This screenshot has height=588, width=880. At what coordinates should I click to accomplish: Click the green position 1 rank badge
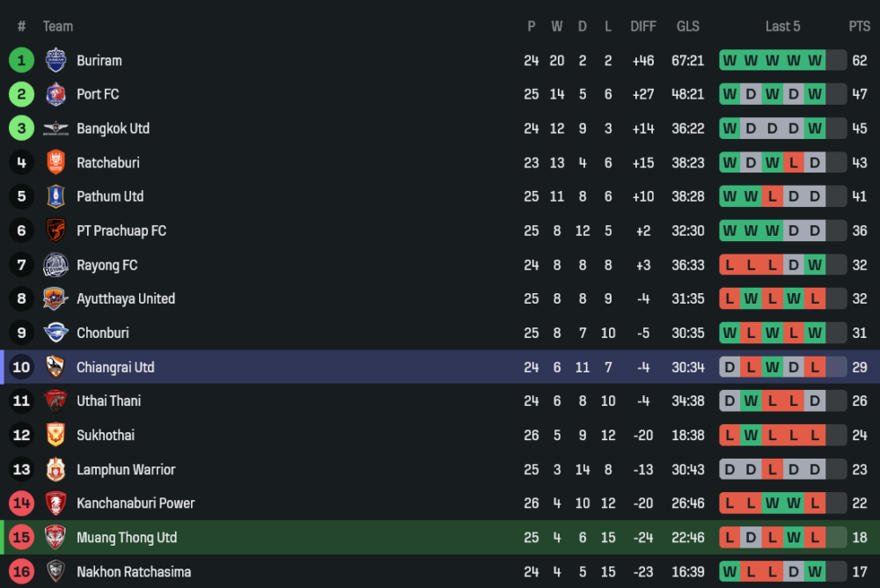tap(21, 60)
